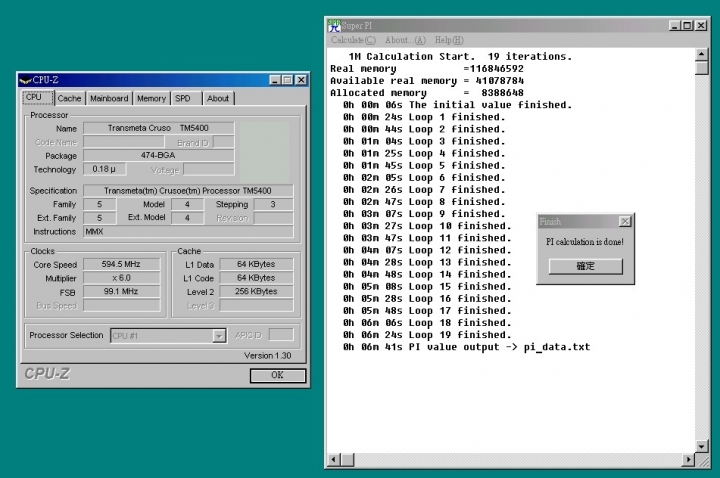Click 'The initial value finished.' line
720x478 pixels.
457,105
